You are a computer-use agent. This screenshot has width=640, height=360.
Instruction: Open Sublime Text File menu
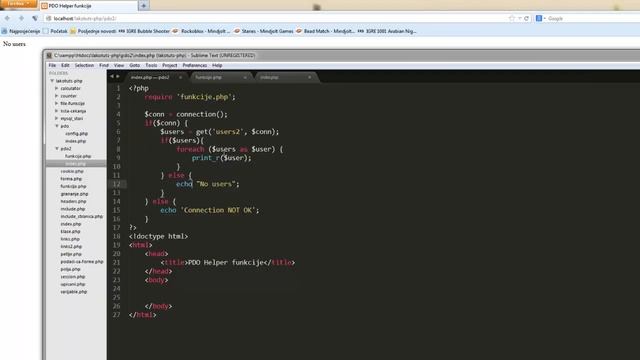pyautogui.click(x=52, y=65)
